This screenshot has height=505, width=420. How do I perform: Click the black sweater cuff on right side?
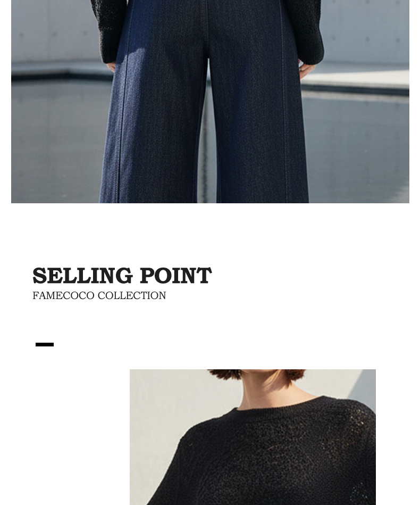310,48
